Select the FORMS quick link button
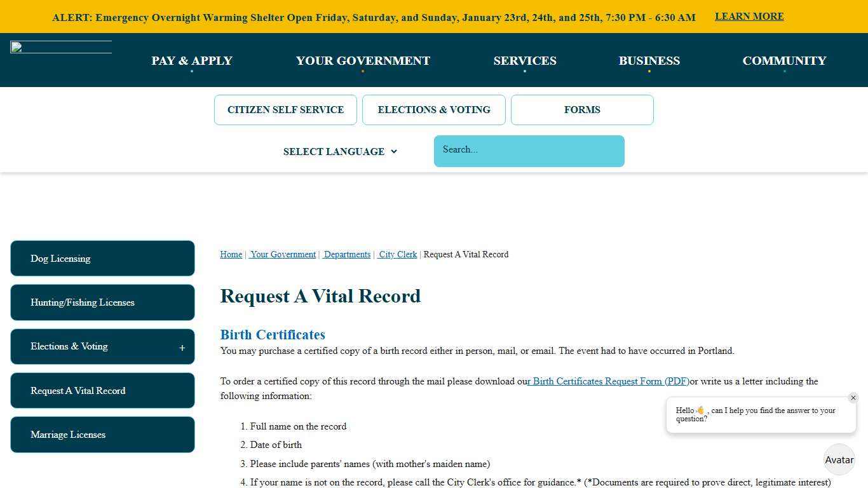Image resolution: width=868 pixels, height=488 pixels. (581, 109)
